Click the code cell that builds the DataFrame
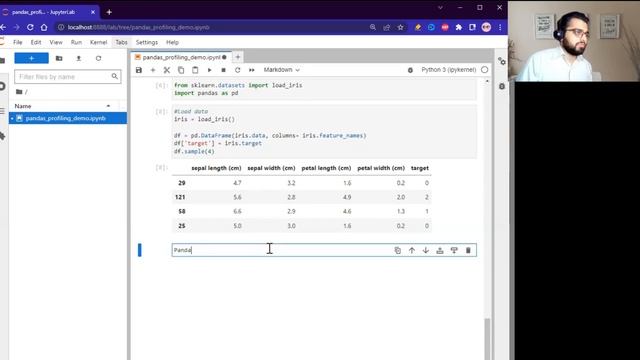Screen dimensions: 640x360 pyautogui.click(x=324, y=131)
